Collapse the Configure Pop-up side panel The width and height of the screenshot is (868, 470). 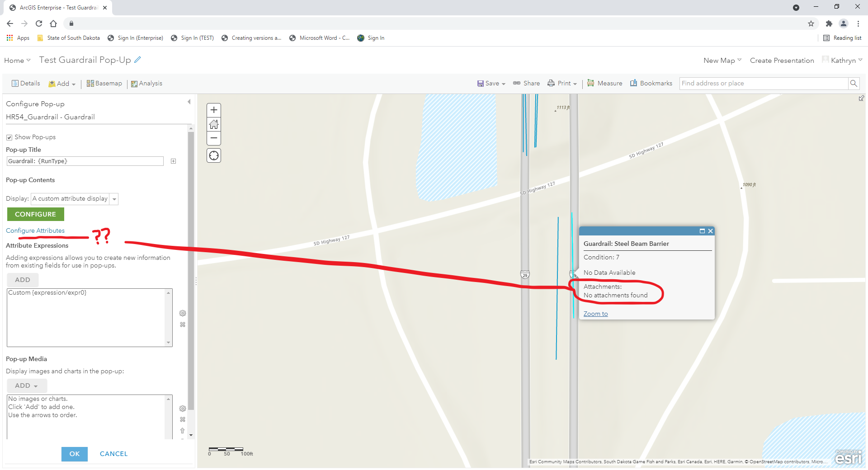(189, 102)
